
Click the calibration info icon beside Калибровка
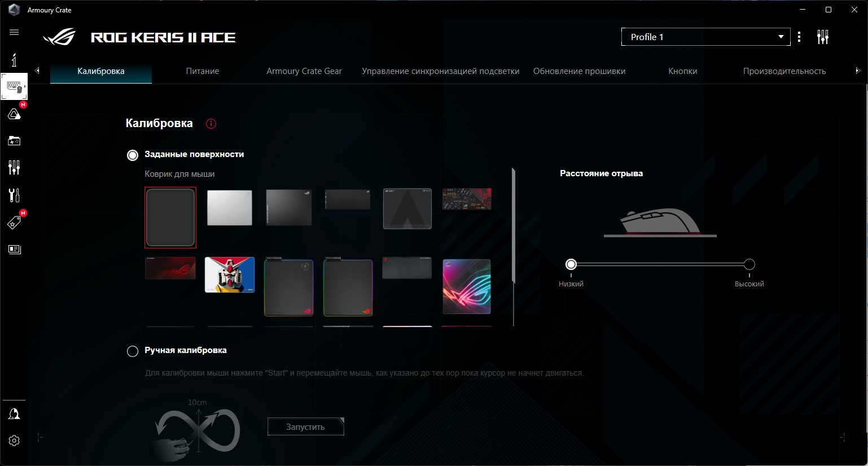point(211,124)
